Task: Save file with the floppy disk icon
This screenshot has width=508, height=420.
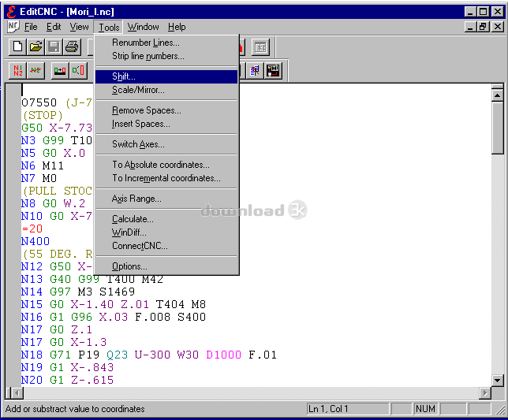Action: click(x=54, y=47)
